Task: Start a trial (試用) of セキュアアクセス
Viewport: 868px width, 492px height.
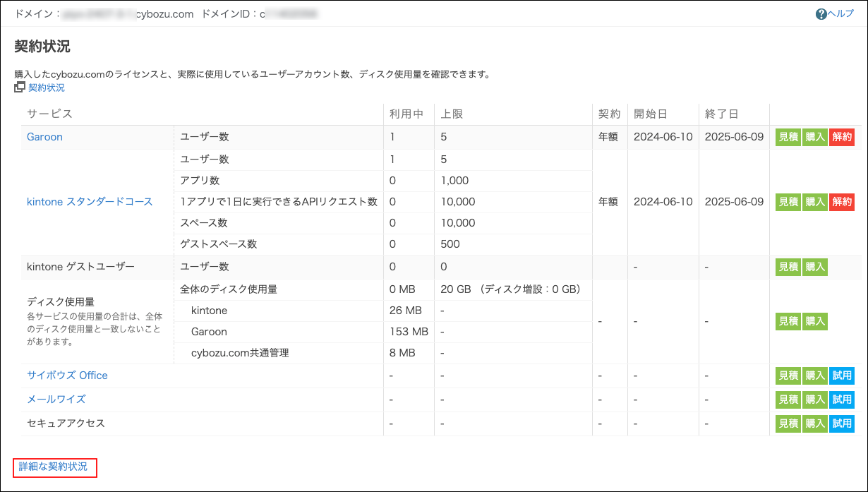Action: [x=841, y=424]
